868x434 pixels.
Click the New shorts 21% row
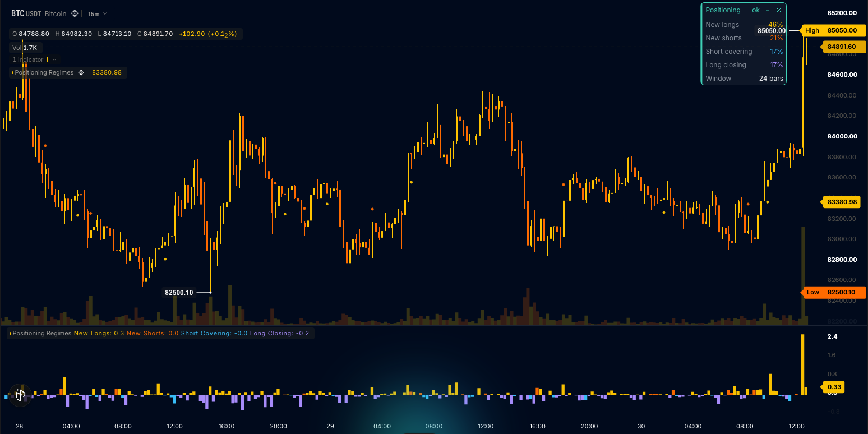744,38
